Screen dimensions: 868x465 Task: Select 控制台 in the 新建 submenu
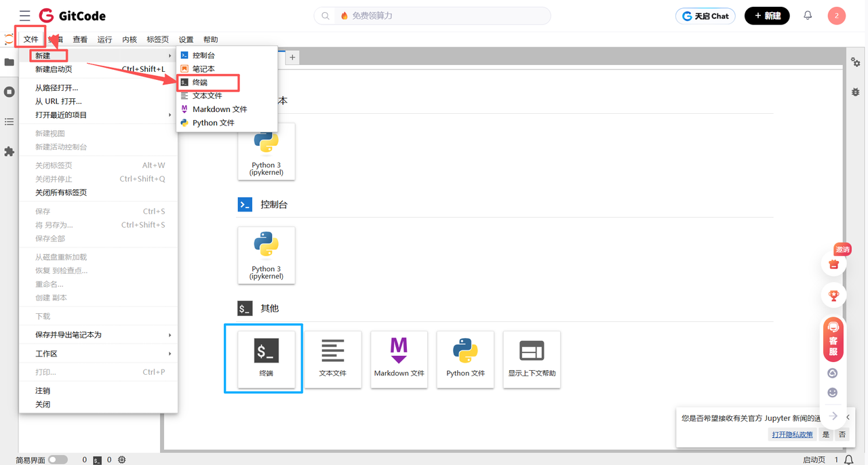coord(227,55)
